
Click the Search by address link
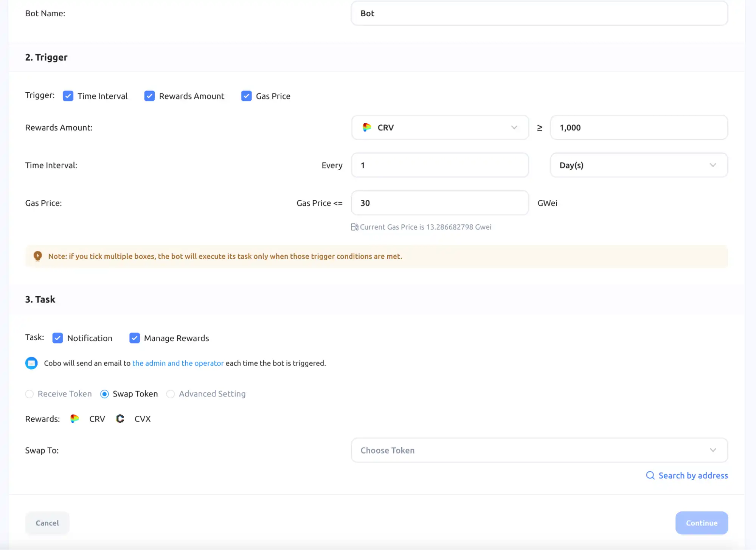click(x=693, y=475)
